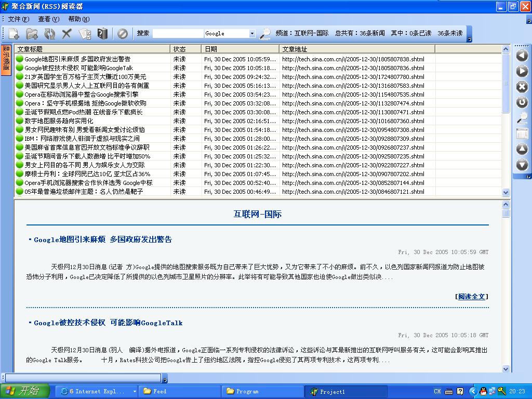The width and height of the screenshot is (532, 399).
Task: Open the 文件 menu
Action: coord(18,19)
